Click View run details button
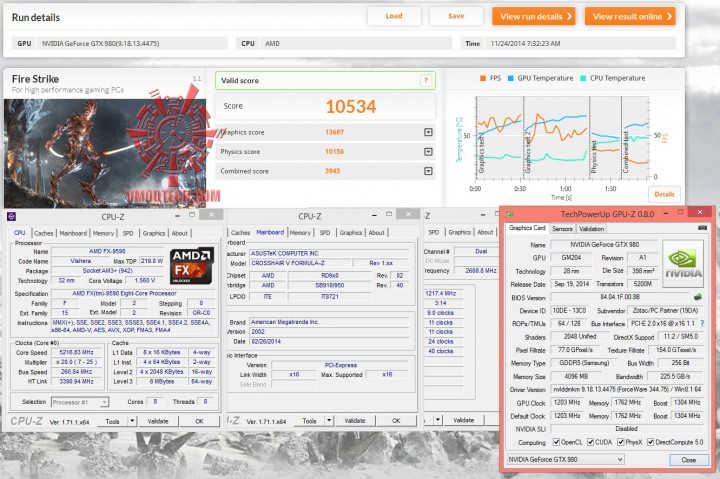This screenshot has height=479, width=720. [534, 17]
